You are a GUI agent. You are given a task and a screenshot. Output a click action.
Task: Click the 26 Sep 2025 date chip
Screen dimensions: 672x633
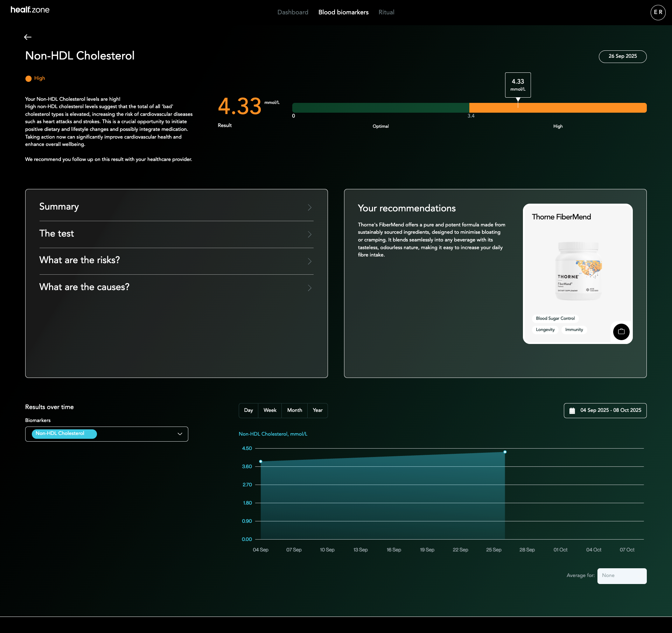623,56
